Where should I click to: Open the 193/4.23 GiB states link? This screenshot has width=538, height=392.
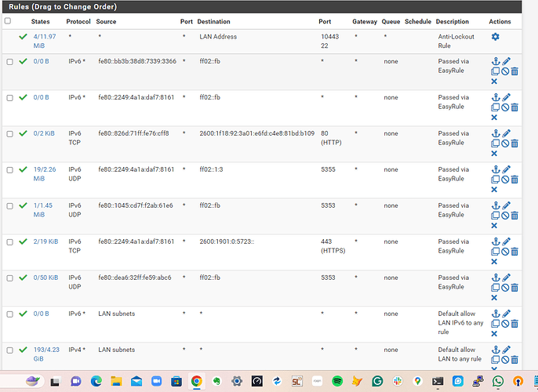[46, 354]
